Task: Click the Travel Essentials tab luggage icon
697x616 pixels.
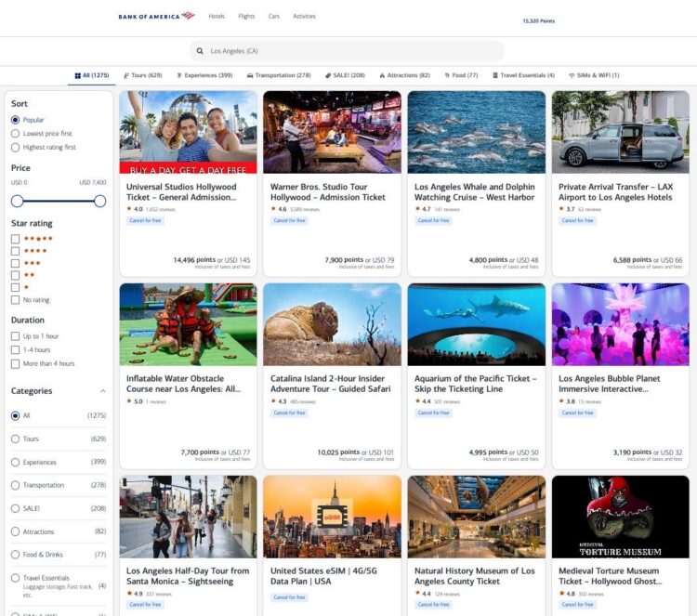Action: 495,75
